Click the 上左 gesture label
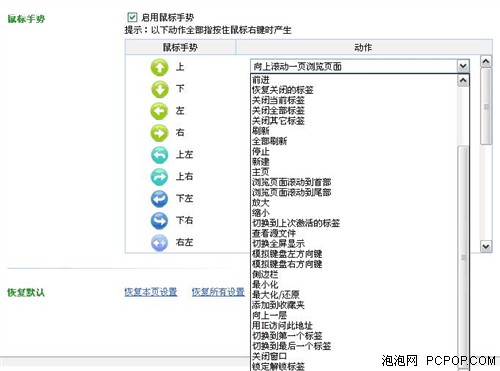Viewport: 500px width, 371px height. pos(184,154)
